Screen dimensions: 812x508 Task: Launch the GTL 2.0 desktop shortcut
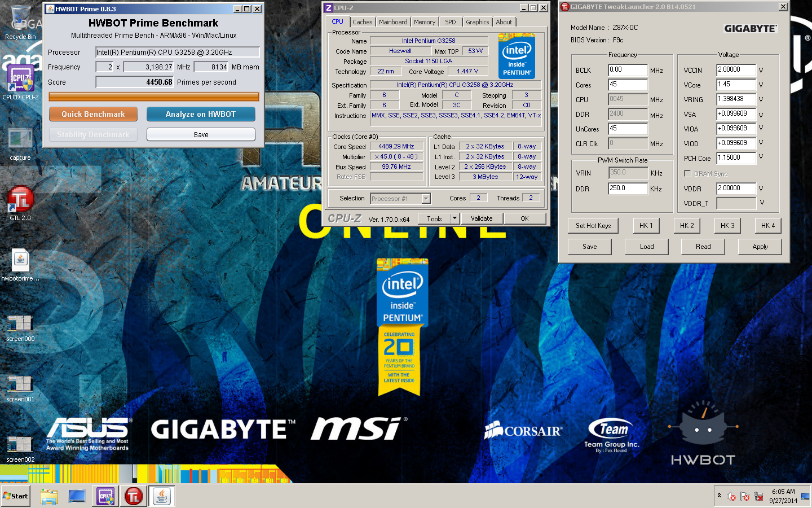pos(20,204)
